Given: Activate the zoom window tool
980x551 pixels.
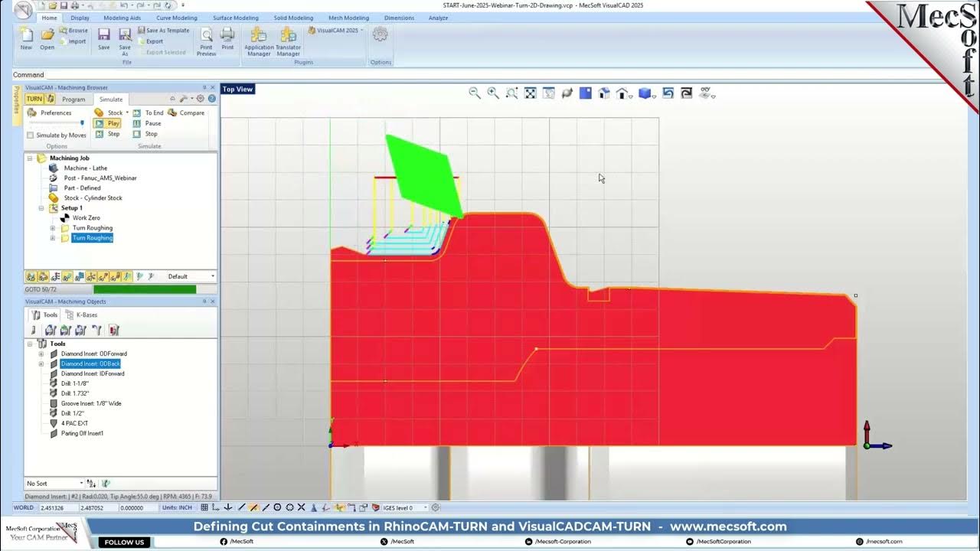Looking at the screenshot, I should (x=511, y=93).
